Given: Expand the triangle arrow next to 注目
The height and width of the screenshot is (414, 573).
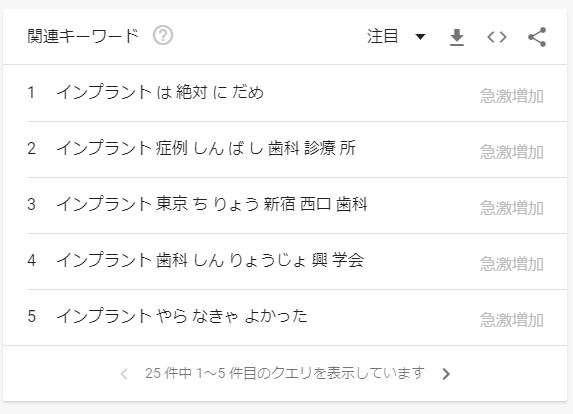Looking at the screenshot, I should point(421,37).
